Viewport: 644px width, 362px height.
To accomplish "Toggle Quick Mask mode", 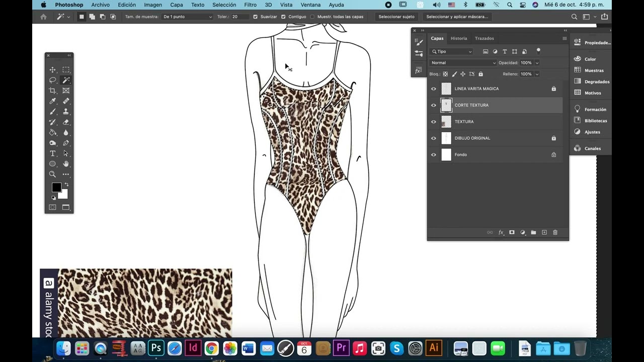I will click(52, 207).
